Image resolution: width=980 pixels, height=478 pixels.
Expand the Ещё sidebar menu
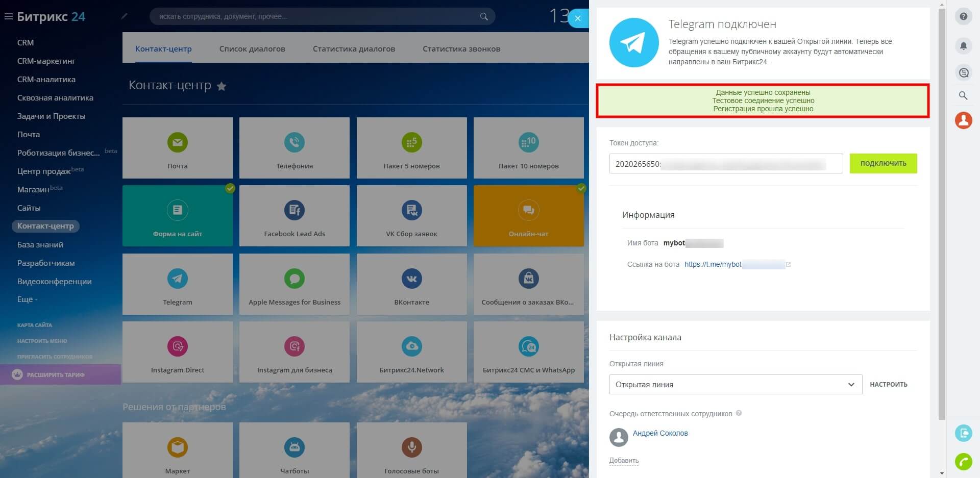[x=27, y=299]
